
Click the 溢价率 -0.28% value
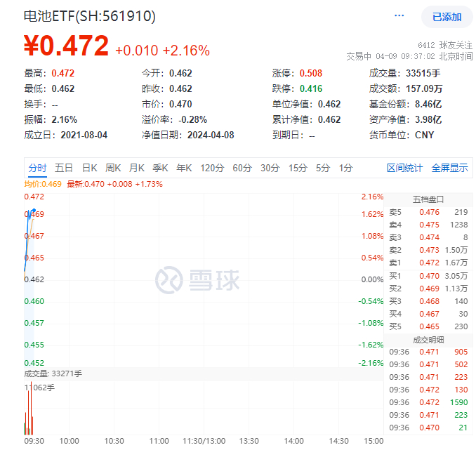point(192,119)
